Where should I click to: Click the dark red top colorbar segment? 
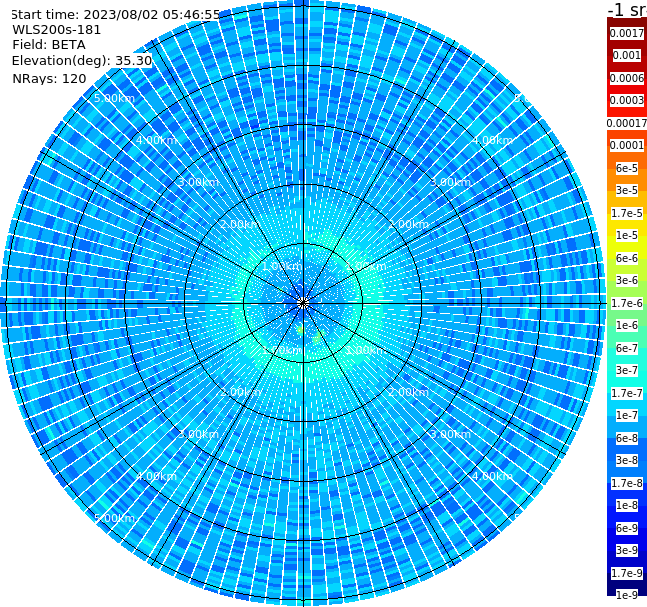627,22
